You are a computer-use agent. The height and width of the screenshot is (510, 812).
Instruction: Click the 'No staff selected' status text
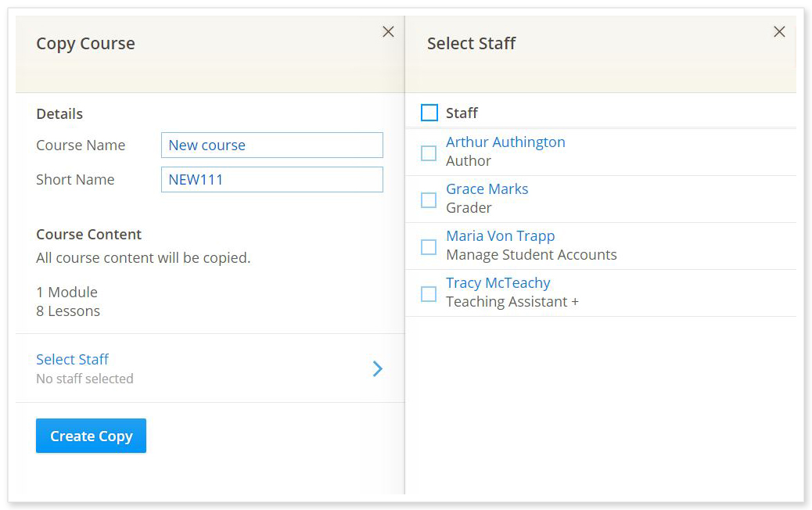[84, 379]
